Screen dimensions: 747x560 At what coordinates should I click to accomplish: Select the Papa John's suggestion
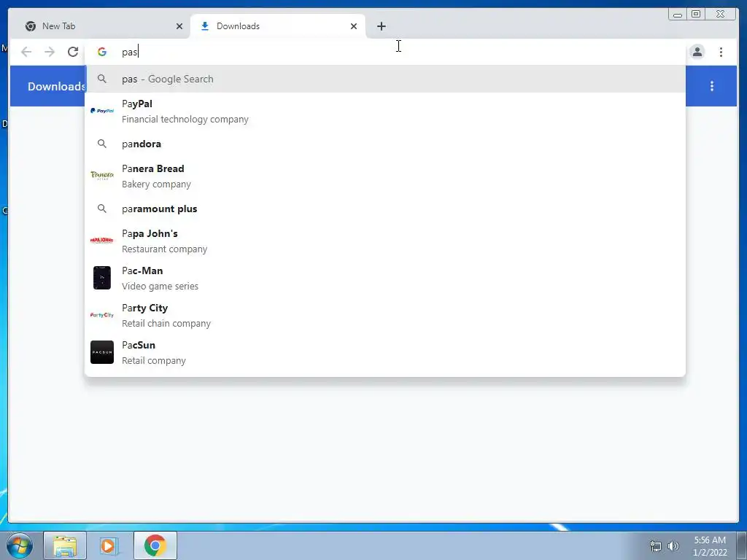[x=385, y=241]
